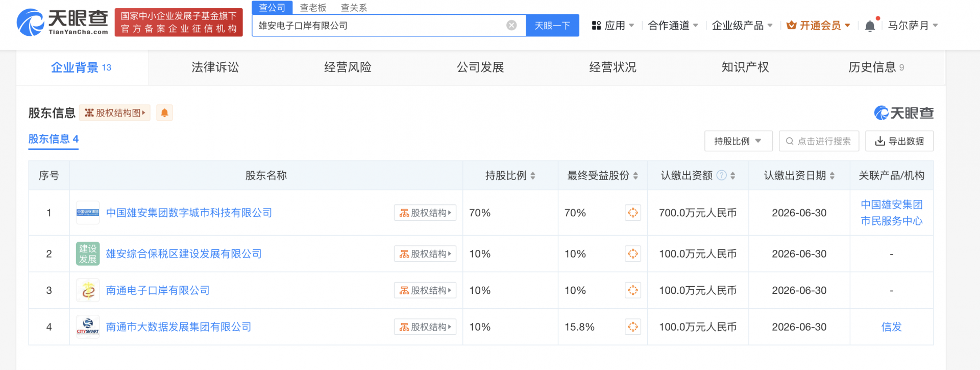The height and width of the screenshot is (370, 980).
Task: Click the notification bell icon in header
Action: pos(870,26)
